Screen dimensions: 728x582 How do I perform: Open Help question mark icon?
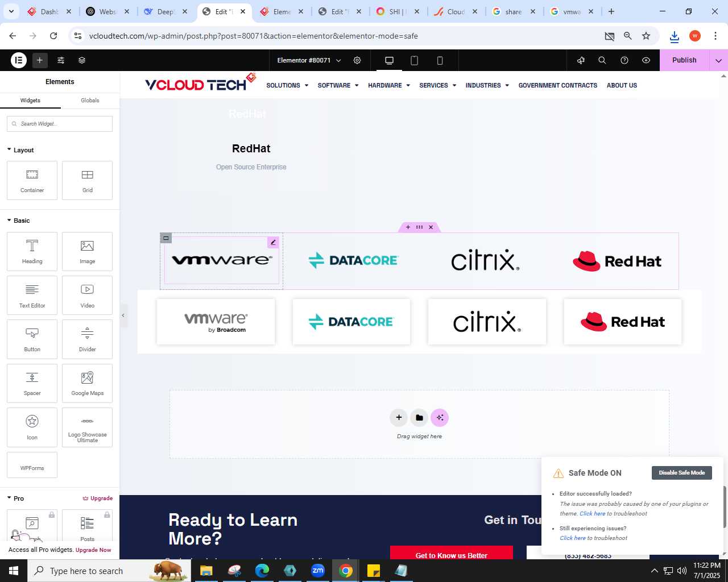[x=624, y=60]
